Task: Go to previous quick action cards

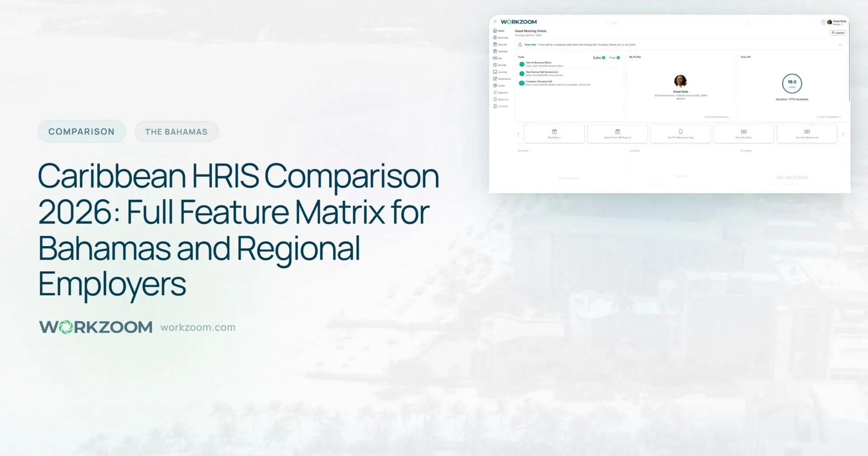Action: tap(518, 134)
